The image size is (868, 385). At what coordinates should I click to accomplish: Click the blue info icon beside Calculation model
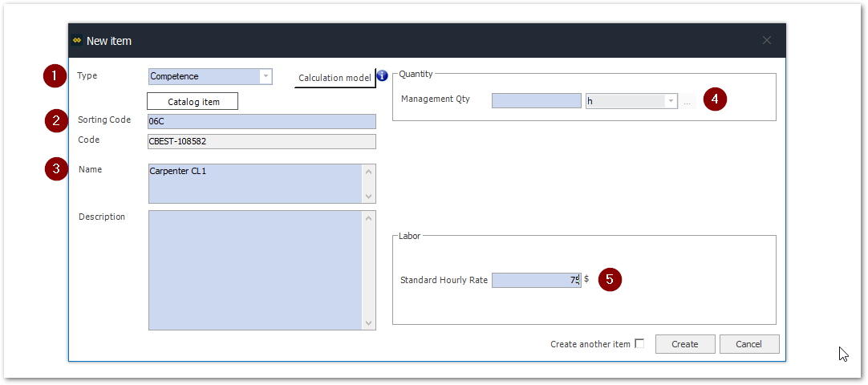click(382, 76)
